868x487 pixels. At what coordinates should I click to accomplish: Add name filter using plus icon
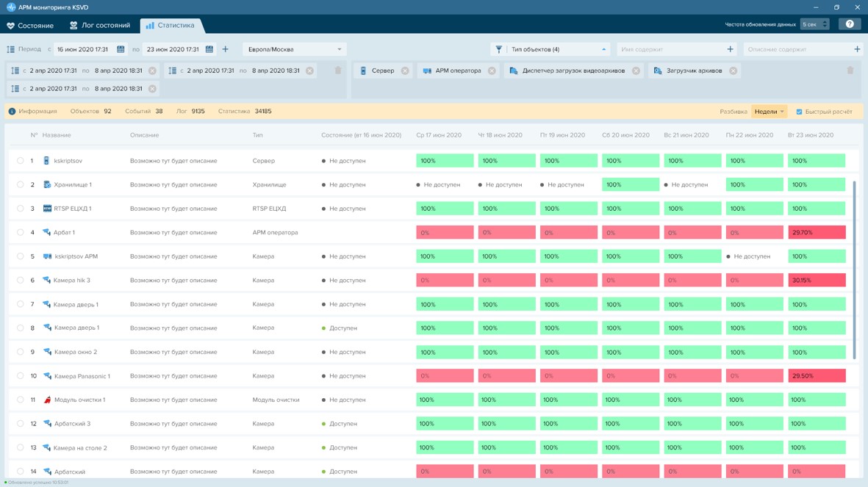click(x=730, y=49)
